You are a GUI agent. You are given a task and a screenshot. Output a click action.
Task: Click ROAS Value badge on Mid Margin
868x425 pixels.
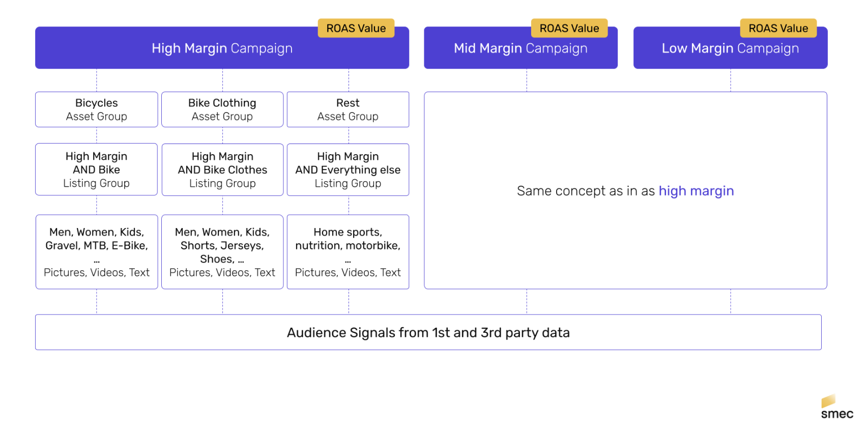569,29
